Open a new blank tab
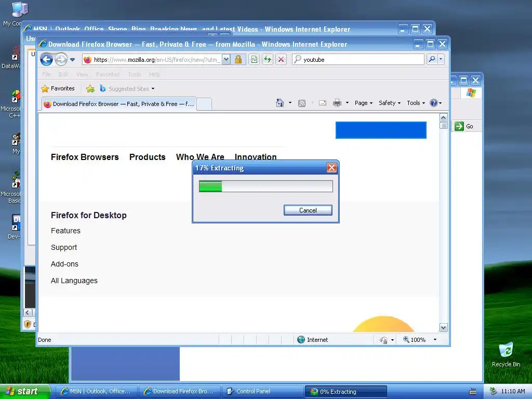This screenshot has height=399, width=532. coord(204,104)
